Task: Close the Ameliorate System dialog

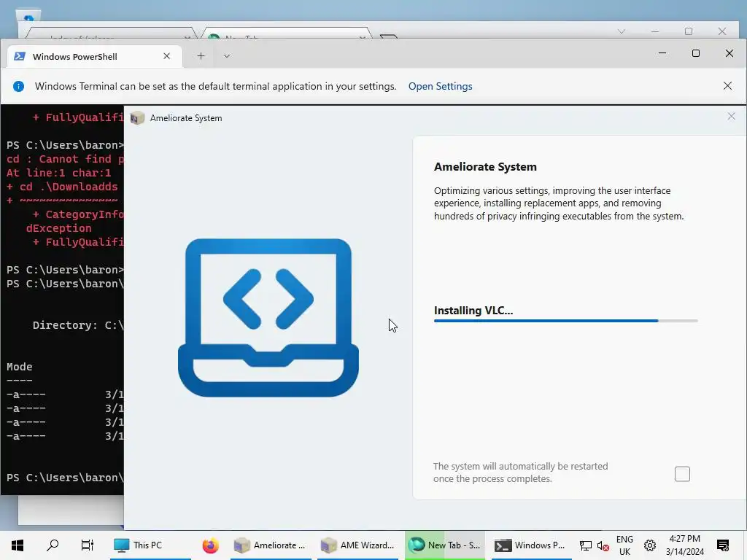Action: (731, 117)
